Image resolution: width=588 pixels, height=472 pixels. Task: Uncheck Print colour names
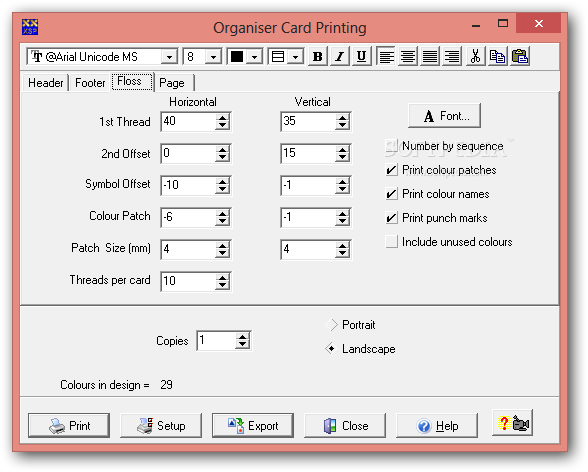pyautogui.click(x=392, y=194)
